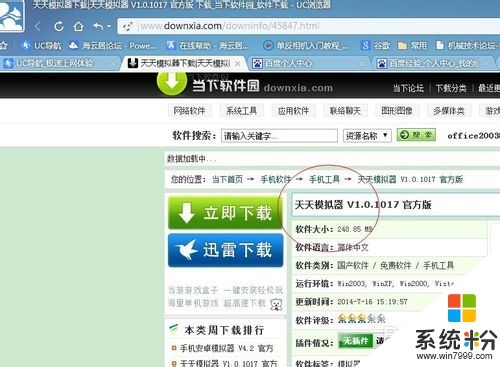The image size is (500, 367).
Task: Select 图形图像 category
Action: tap(397, 111)
